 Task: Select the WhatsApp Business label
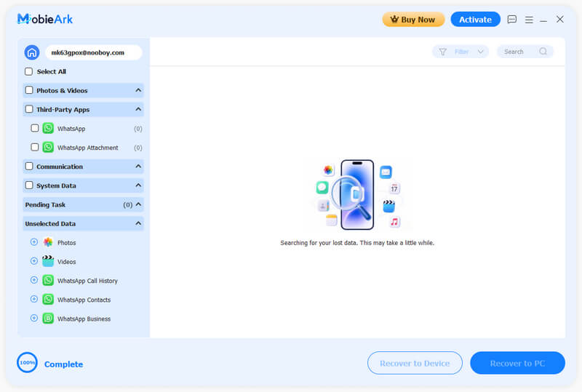click(x=84, y=319)
